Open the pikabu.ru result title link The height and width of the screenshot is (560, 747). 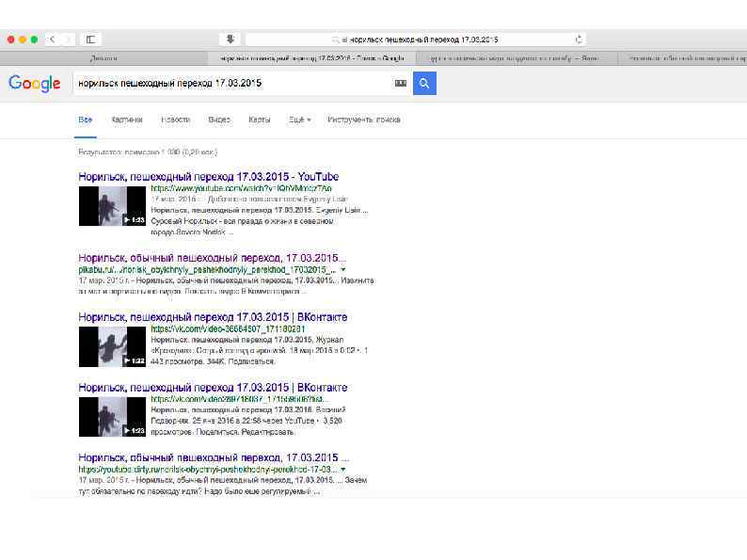(212, 258)
